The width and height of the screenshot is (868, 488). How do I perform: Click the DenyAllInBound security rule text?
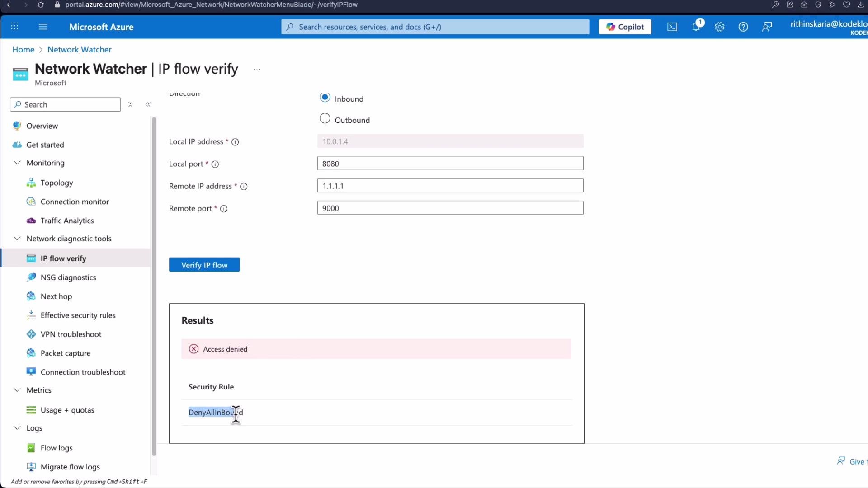tap(216, 412)
